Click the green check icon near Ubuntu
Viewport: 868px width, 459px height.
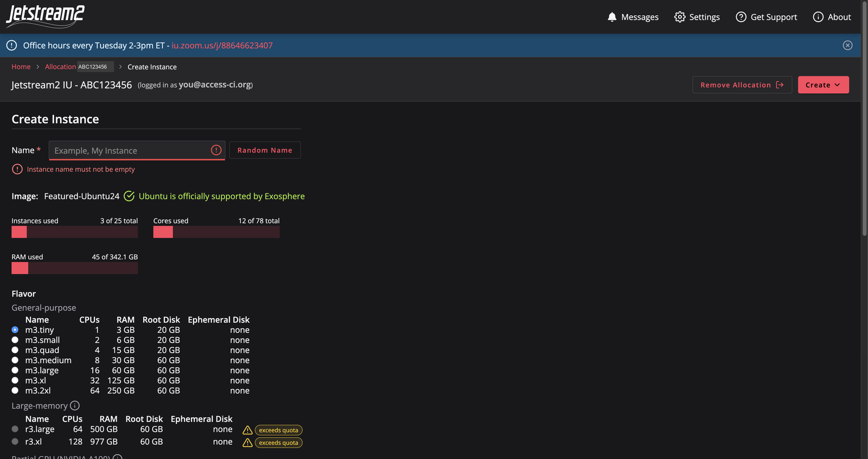[129, 196]
